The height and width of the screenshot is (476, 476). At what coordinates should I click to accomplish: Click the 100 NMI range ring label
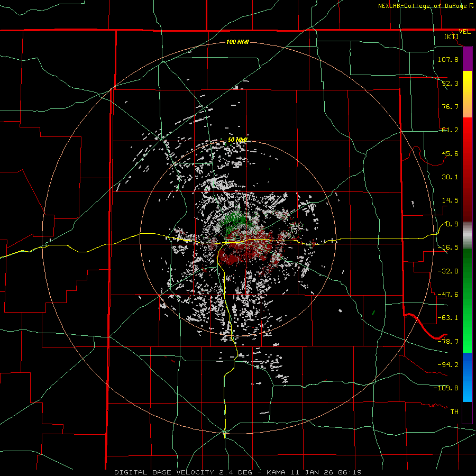point(237,42)
